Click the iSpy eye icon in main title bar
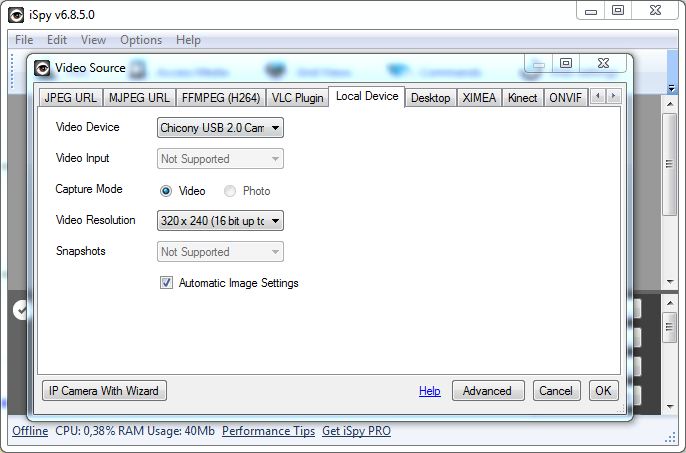The height and width of the screenshot is (453, 686). [x=16, y=15]
